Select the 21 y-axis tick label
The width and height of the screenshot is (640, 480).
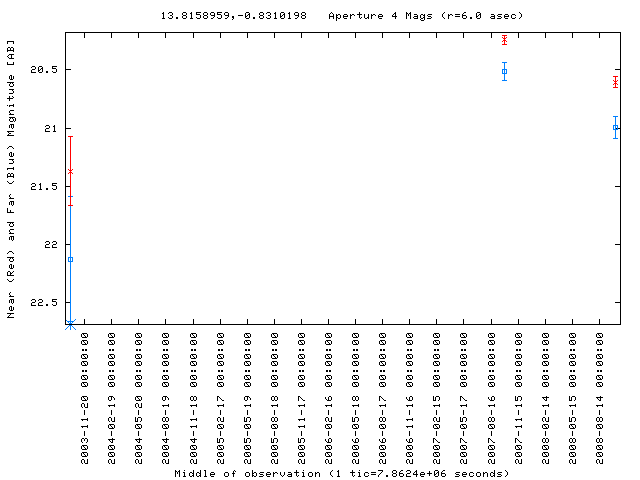51,129
